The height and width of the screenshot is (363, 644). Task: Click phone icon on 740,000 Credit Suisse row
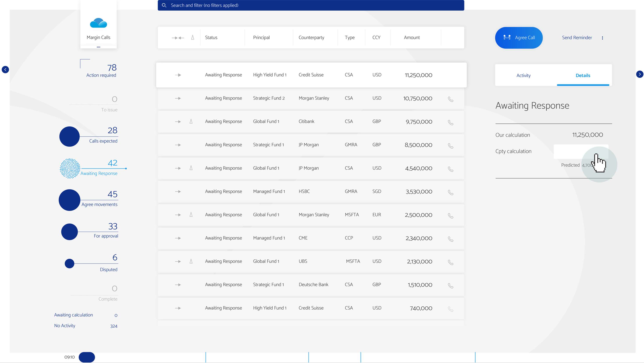coord(451,309)
